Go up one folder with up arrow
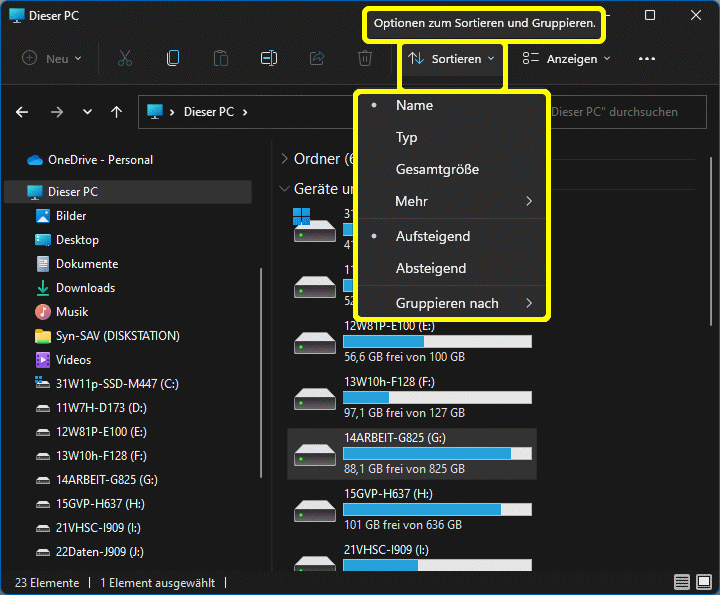The image size is (720, 595). click(x=116, y=112)
